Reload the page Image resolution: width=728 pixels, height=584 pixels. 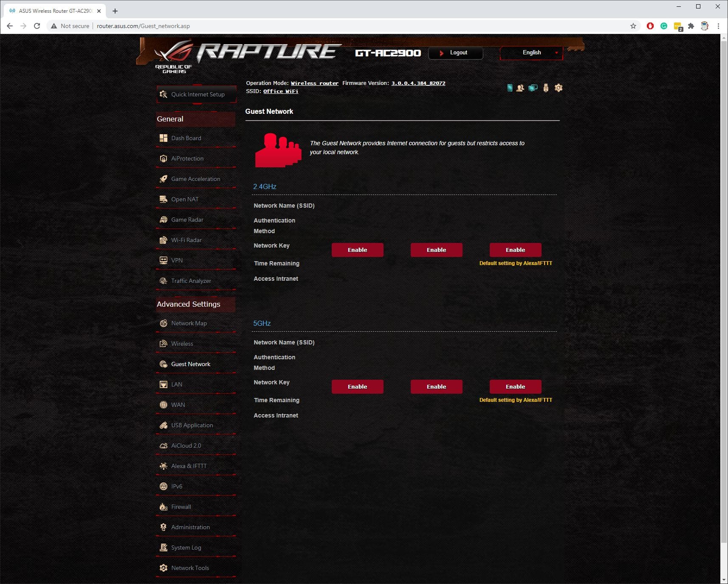click(37, 26)
